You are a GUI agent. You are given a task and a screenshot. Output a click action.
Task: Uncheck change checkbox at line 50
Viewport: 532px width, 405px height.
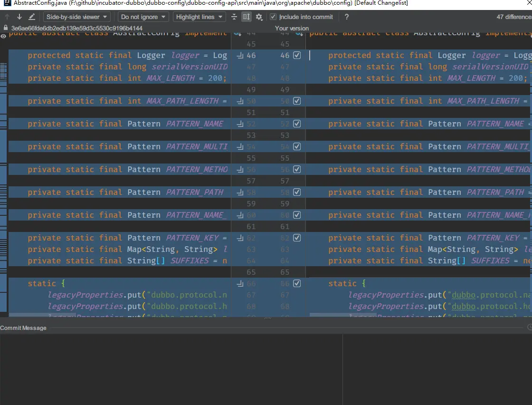coord(297,101)
